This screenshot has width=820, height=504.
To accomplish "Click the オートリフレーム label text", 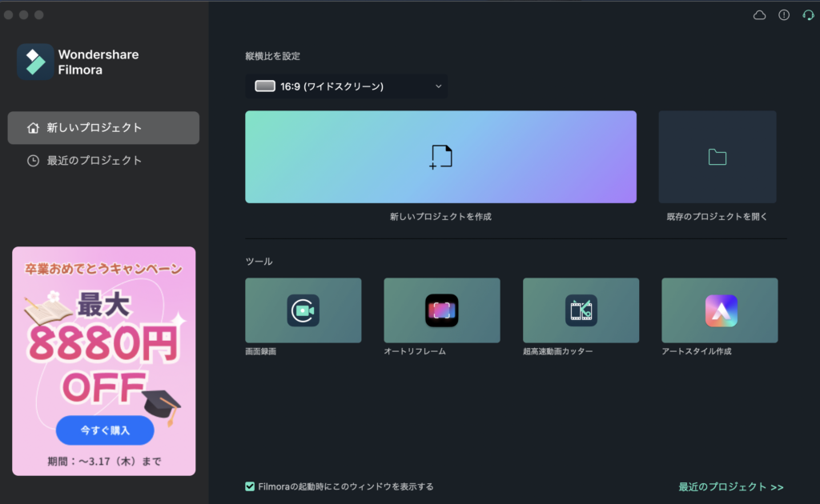I will click(x=415, y=351).
